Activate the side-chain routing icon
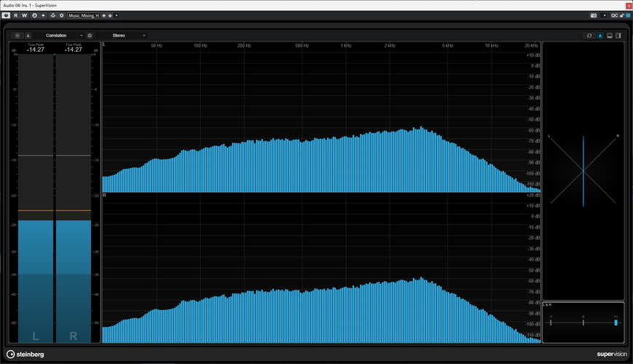633x364 pixels. [53, 15]
